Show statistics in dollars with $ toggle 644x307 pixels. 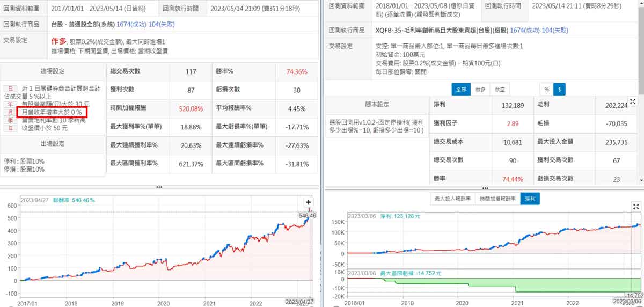[x=559, y=89]
